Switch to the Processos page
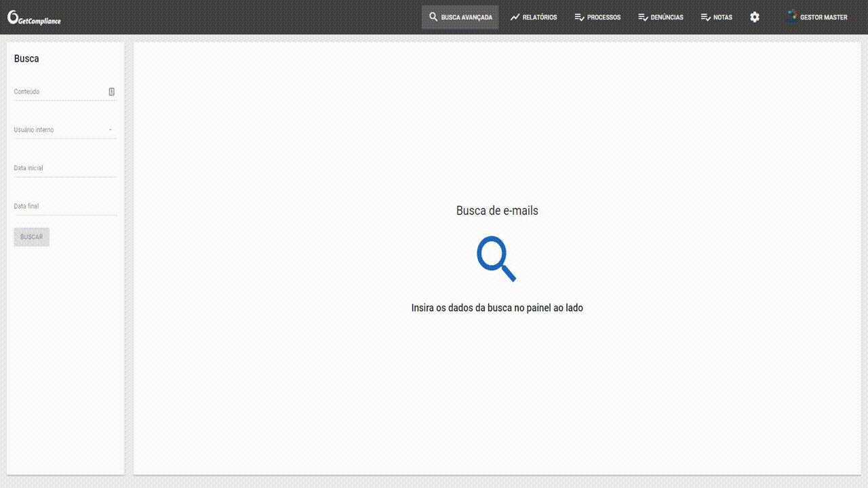The width and height of the screenshot is (868, 488). click(x=604, y=18)
